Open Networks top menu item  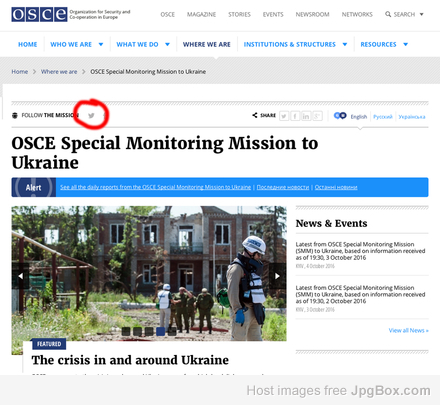coord(357,15)
